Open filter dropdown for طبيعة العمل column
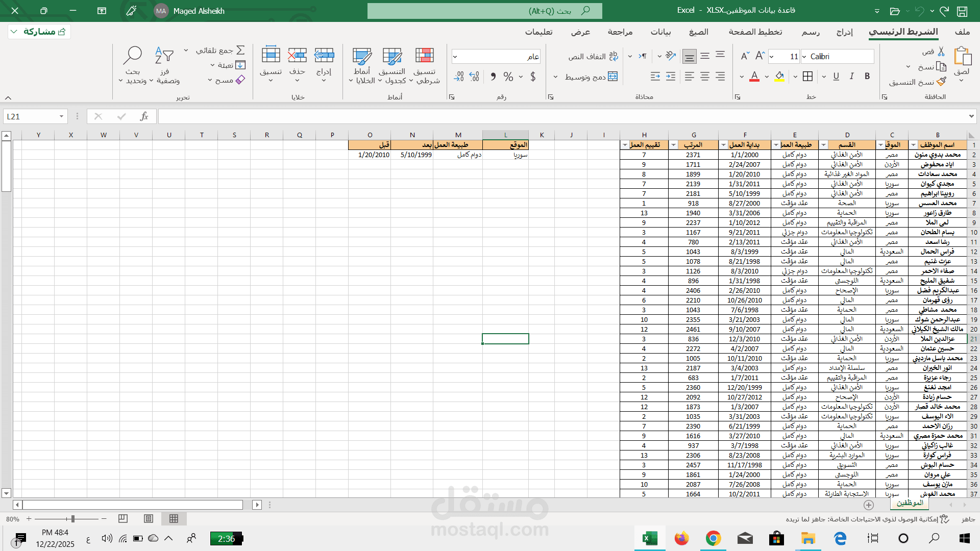Viewport: 980px width, 551px height. tap(776, 145)
